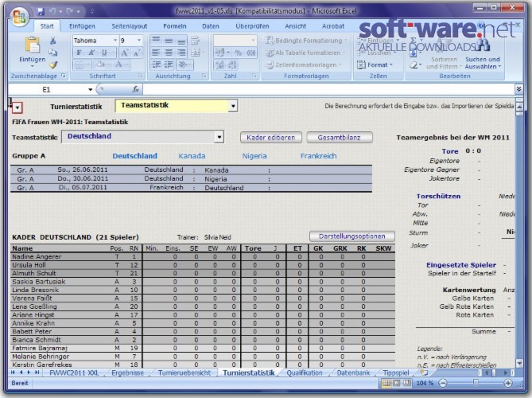Viewport: 532px width, 398px height.
Task: Expand the Format menu in Zellen
Action: point(375,64)
